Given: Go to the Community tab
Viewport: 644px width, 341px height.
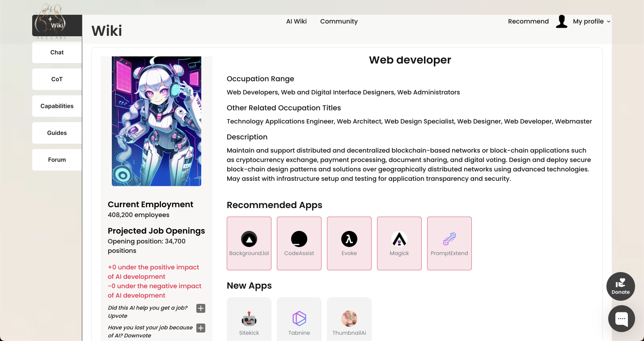Looking at the screenshot, I should [339, 21].
